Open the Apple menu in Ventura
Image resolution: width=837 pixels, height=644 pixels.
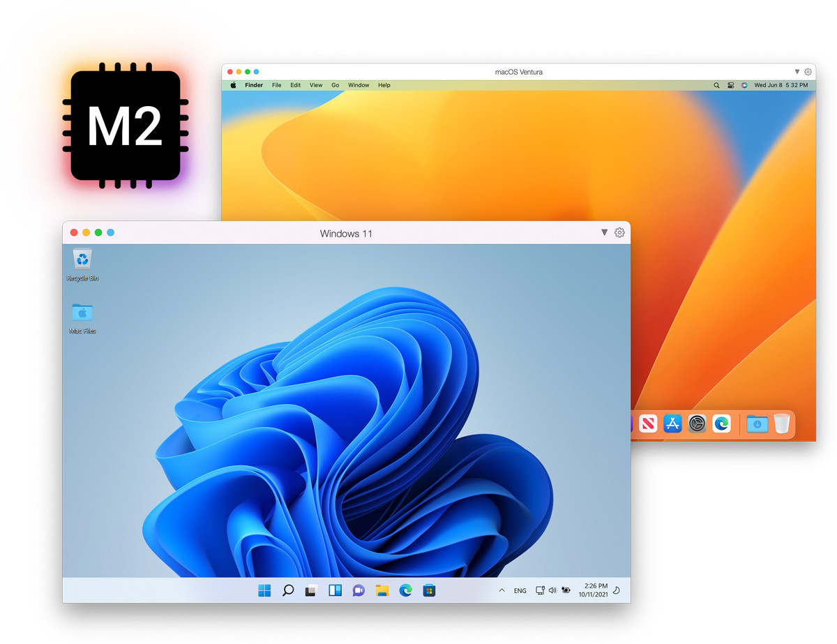234,85
